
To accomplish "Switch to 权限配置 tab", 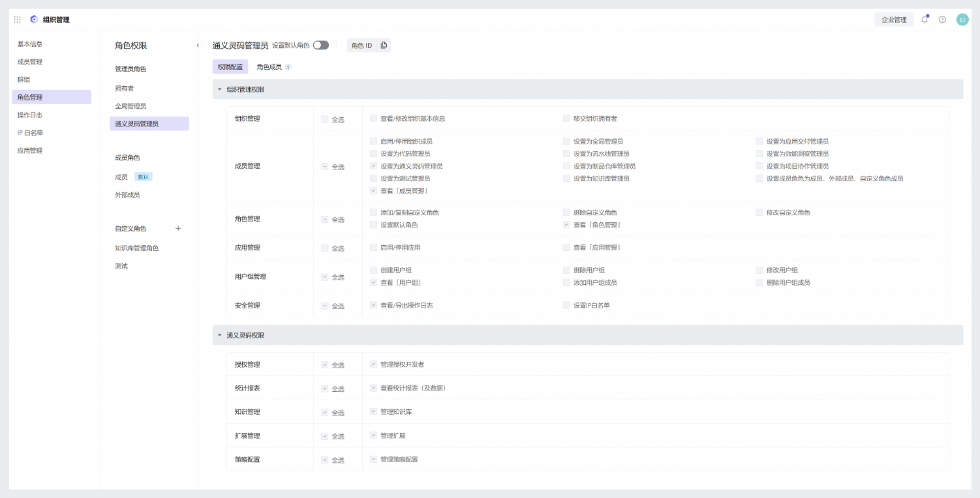I will 230,66.
